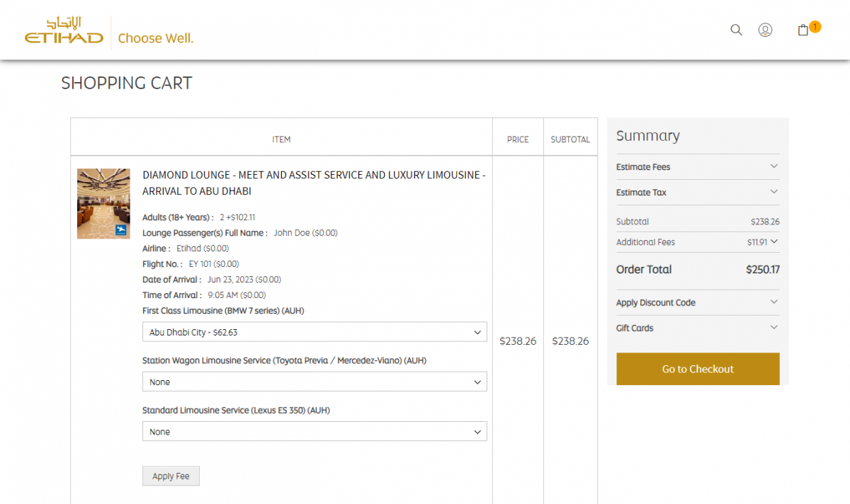This screenshot has width=850, height=504.
Task: Click the Subtotal $238.26 value in Summary
Action: 765,222
